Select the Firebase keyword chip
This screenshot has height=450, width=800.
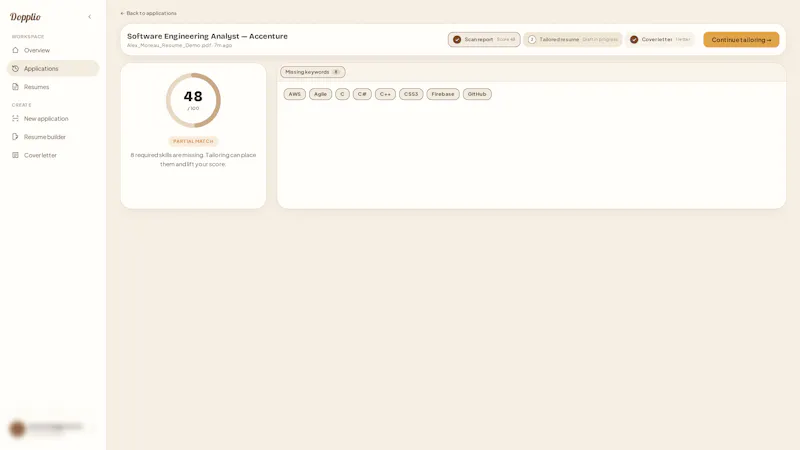443,94
